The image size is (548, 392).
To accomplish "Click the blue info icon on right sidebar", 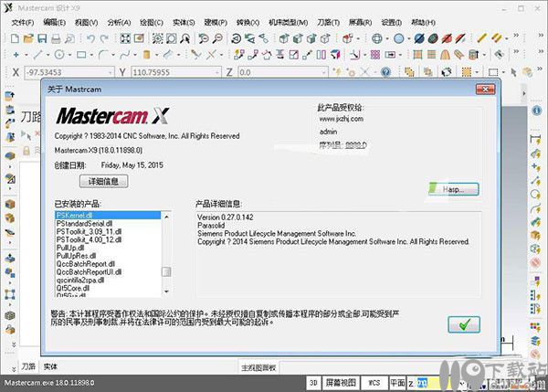I will click(x=537, y=111).
